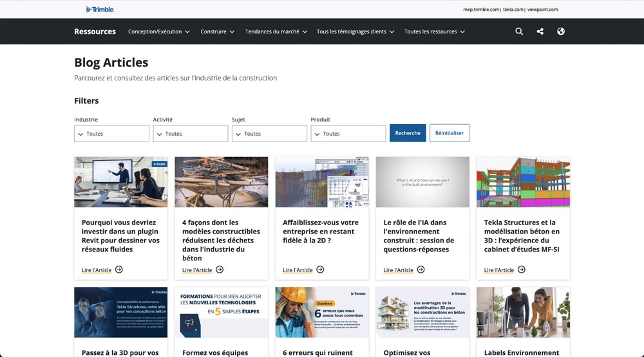Click title 'Passez à la 3D pour vos'
Viewport: 644px width, 357px height.
(x=120, y=353)
